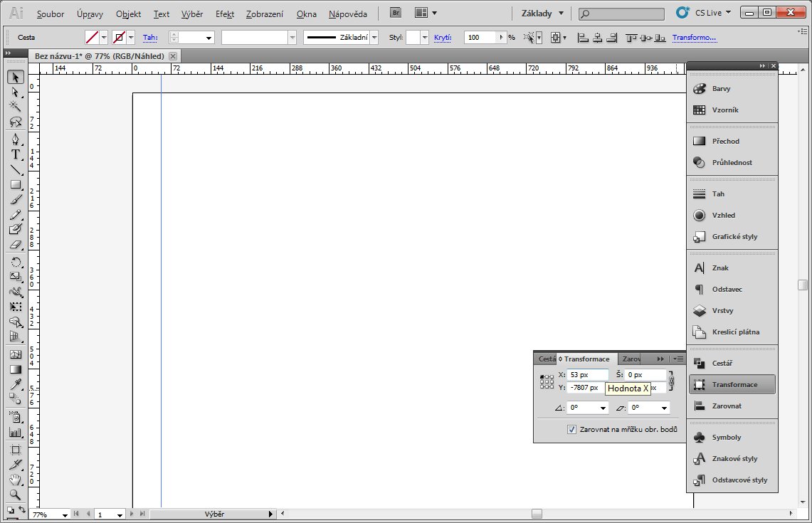Open the Průhlednost (Transparency) panel
The height and width of the screenshot is (523, 812).
(x=732, y=163)
